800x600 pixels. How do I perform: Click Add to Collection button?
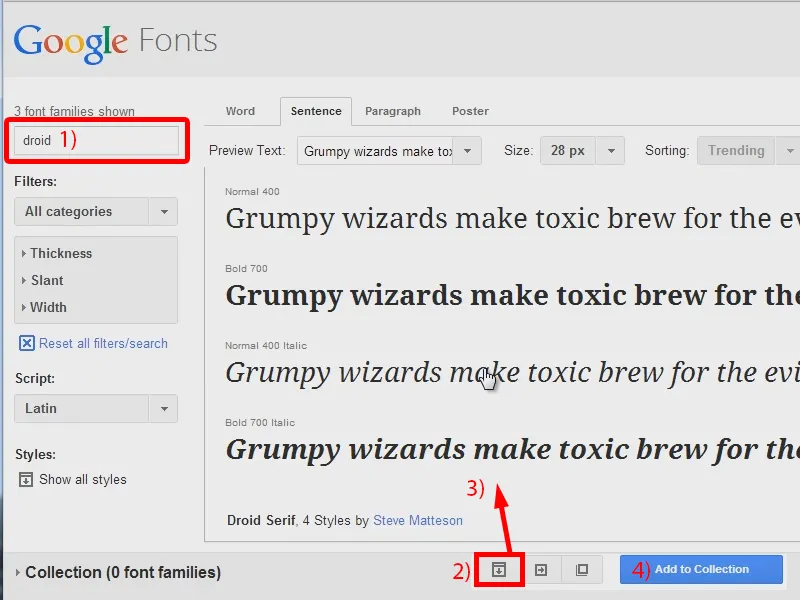point(701,569)
